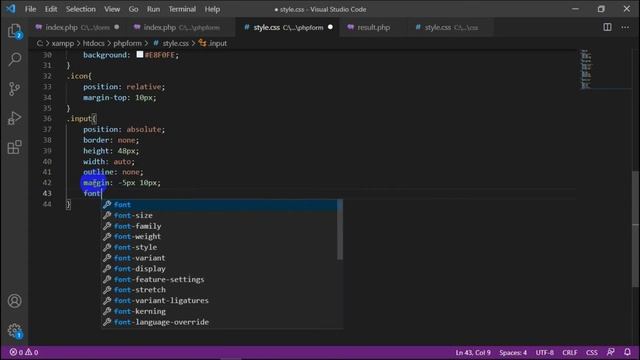Select the font-stretch suggestion

pyautogui.click(x=220, y=290)
